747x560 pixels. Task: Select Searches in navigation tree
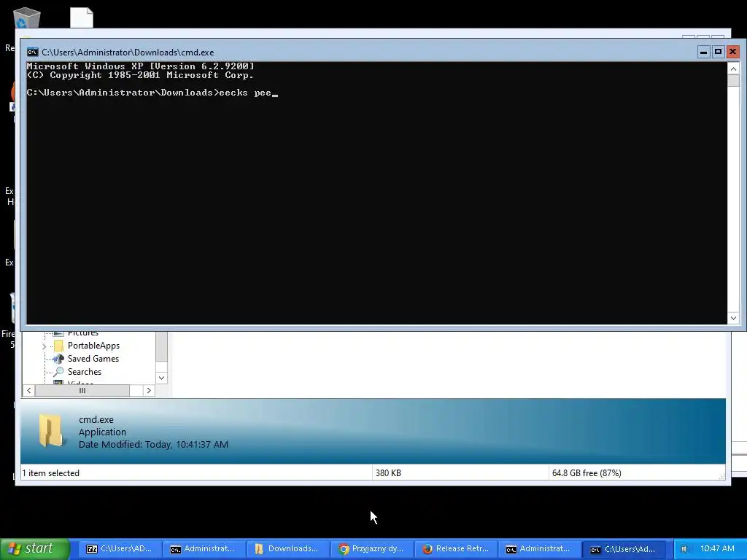(x=85, y=372)
